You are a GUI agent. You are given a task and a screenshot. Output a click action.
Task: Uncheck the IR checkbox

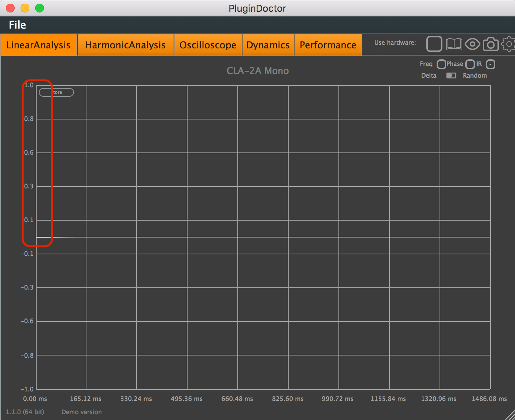pyautogui.click(x=490, y=65)
